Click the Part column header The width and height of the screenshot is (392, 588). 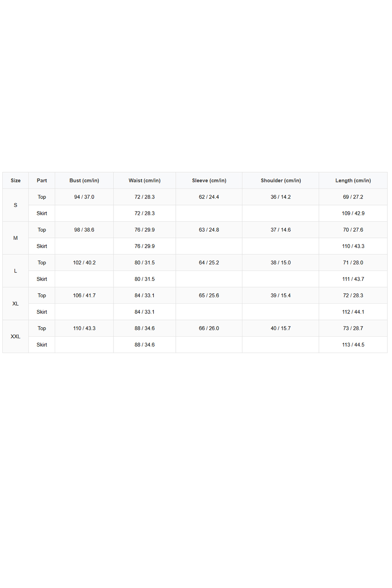click(x=42, y=181)
